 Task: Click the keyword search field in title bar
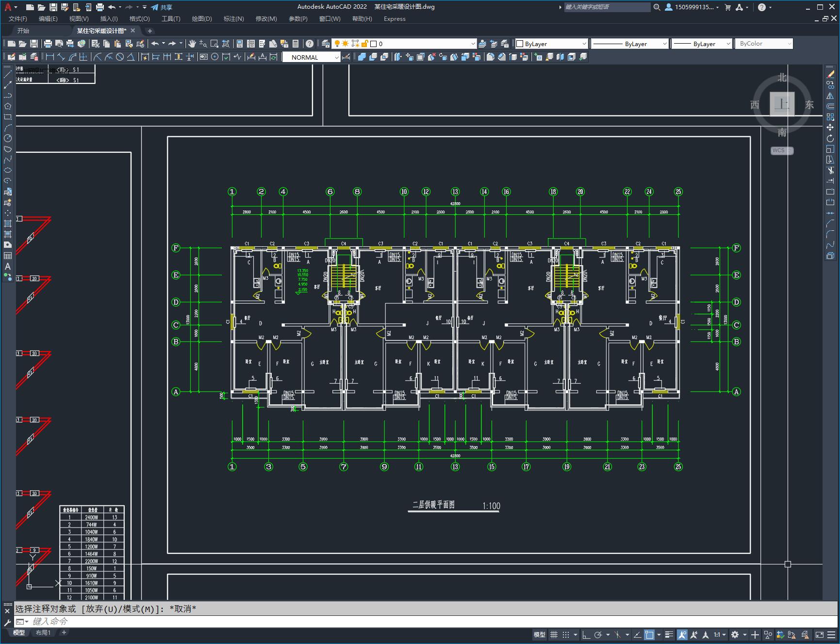607,7
